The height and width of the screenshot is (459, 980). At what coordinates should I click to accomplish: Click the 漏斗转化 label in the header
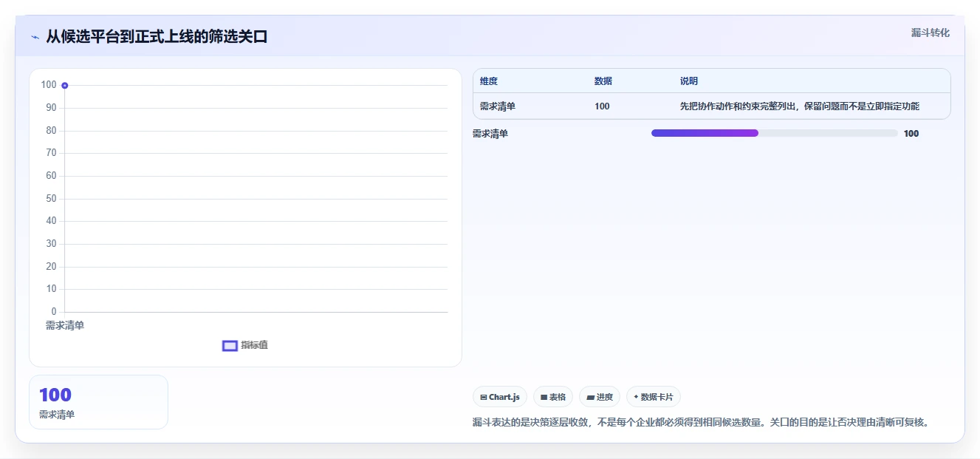click(x=930, y=33)
